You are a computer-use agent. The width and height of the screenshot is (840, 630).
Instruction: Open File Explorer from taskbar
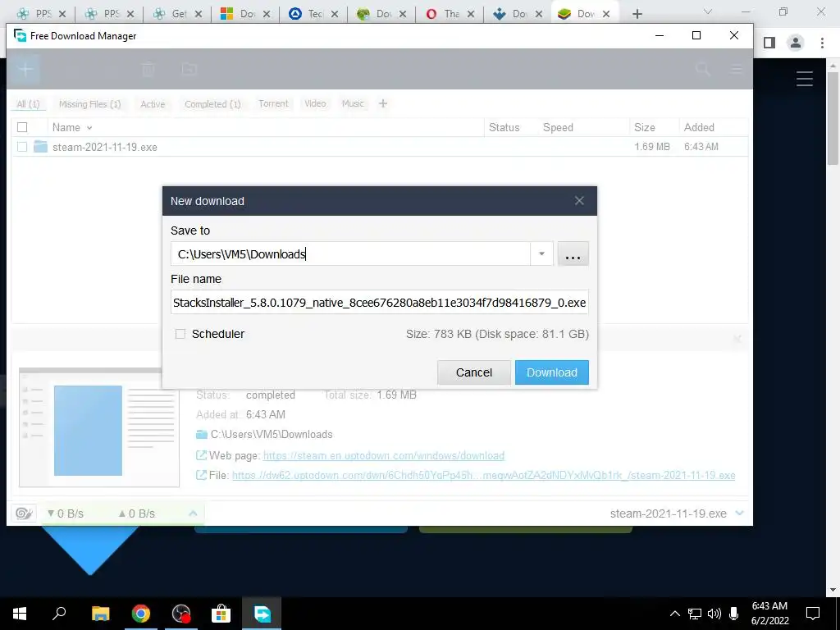(x=100, y=614)
